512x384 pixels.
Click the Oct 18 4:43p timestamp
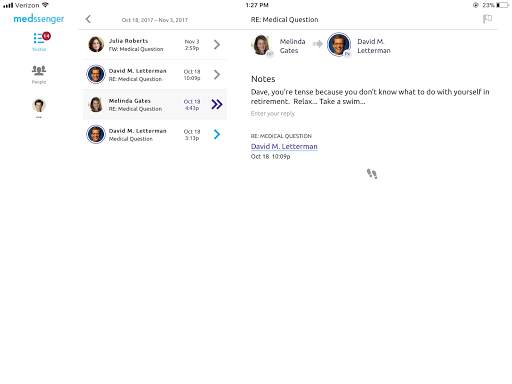(192, 105)
